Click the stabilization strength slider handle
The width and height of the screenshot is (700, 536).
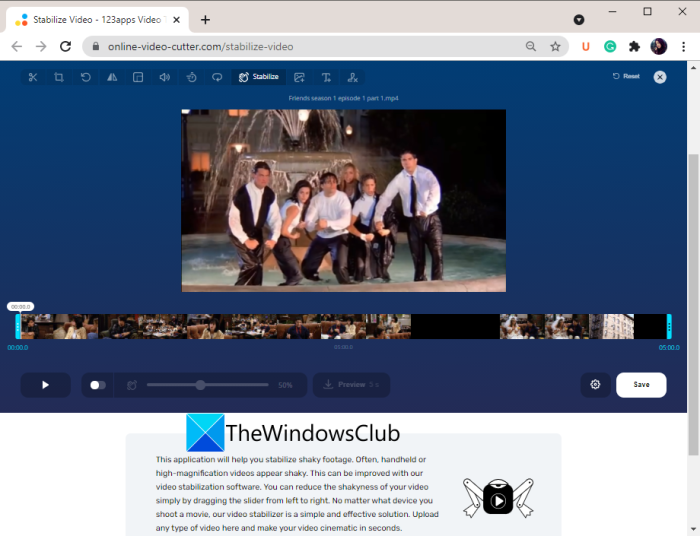(x=200, y=385)
